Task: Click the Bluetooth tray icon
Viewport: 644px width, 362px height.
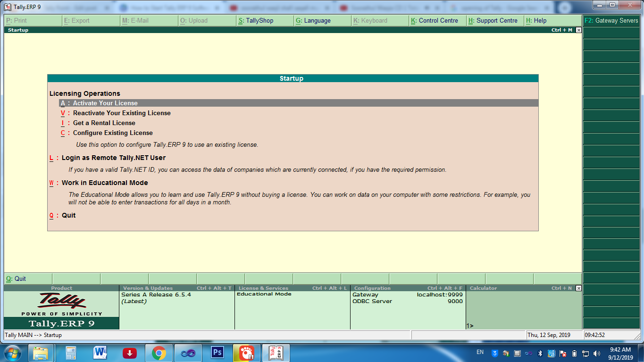Action: click(x=540, y=353)
